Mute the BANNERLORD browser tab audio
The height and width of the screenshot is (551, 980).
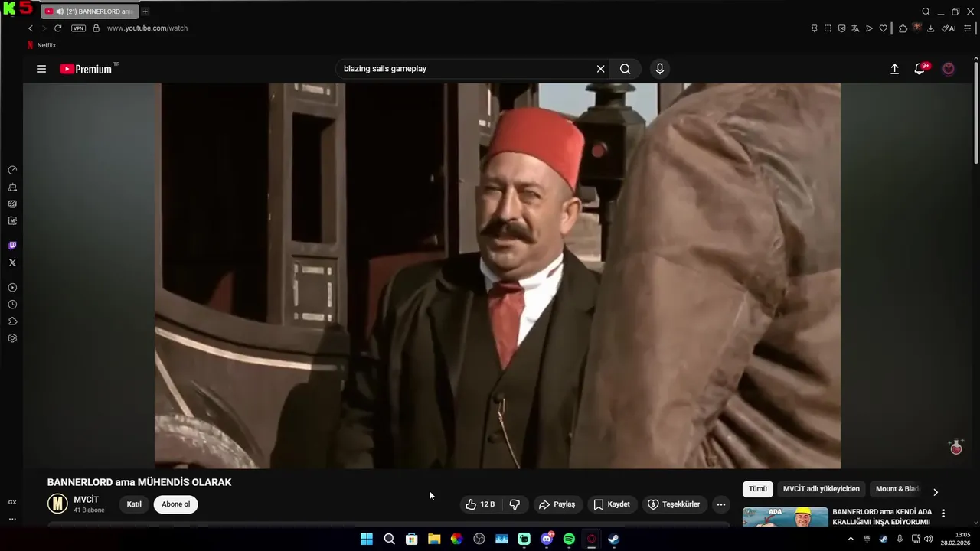60,11
